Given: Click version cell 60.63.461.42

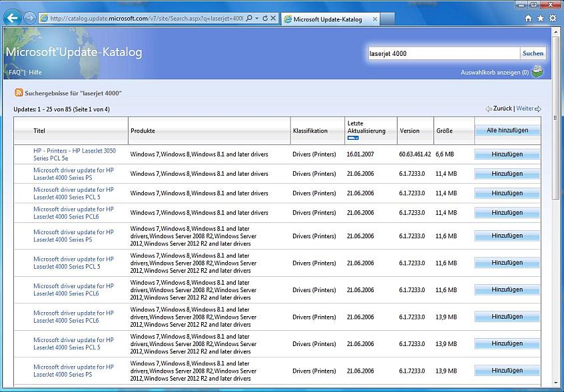Looking at the screenshot, I should click(x=415, y=154).
